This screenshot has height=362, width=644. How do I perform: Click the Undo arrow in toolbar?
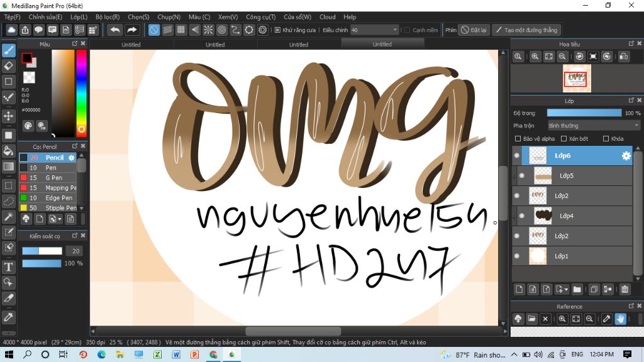[116, 30]
